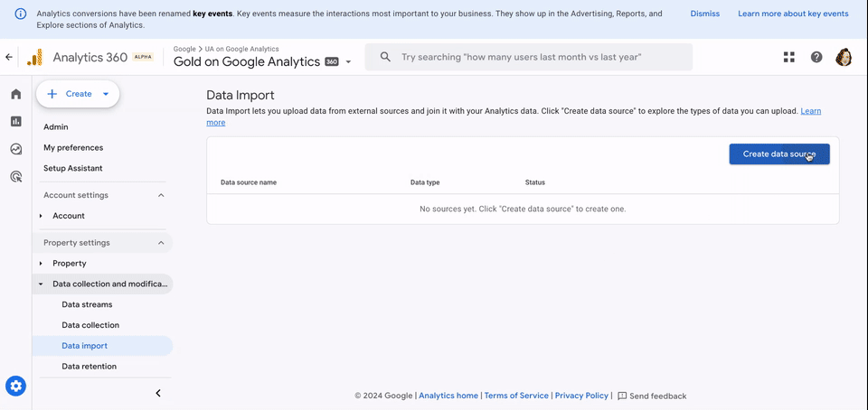This screenshot has width=868, height=410.
Task: Open Terms of Service link
Action: coord(516,396)
